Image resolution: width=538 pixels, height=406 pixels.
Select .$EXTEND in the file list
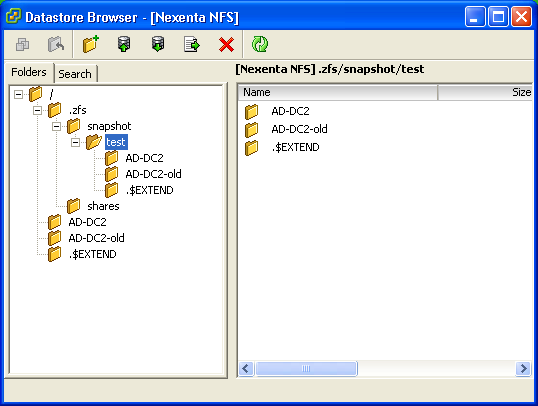pos(295,147)
